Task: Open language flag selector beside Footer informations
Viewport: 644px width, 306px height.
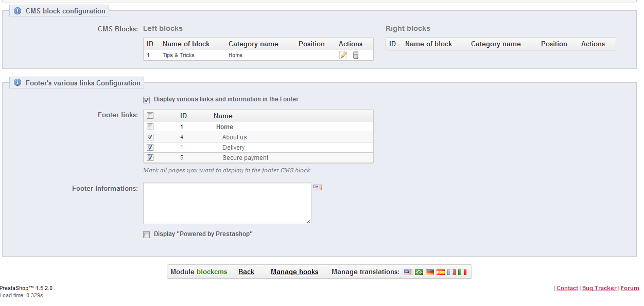Action: [318, 188]
